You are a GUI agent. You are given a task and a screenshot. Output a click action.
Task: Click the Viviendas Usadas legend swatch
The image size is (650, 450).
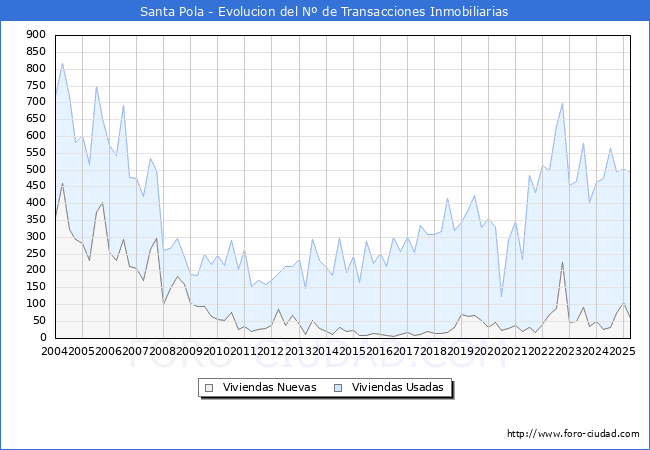[x=338, y=388]
